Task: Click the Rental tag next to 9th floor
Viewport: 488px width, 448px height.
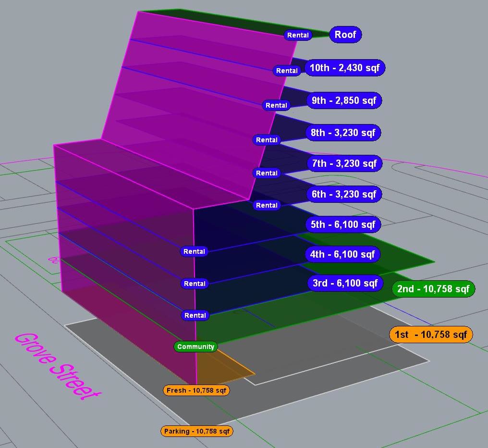Action: pos(276,105)
